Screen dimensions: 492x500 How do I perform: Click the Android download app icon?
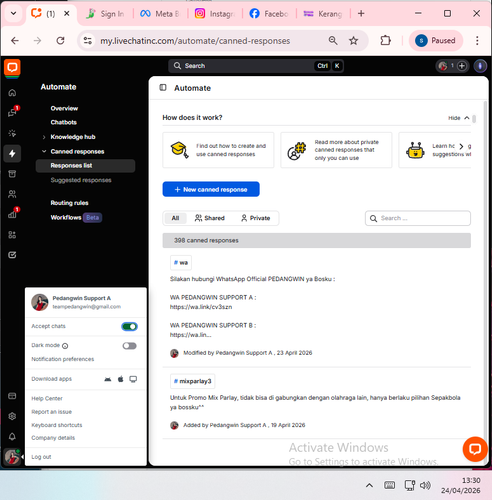pyautogui.click(x=108, y=379)
